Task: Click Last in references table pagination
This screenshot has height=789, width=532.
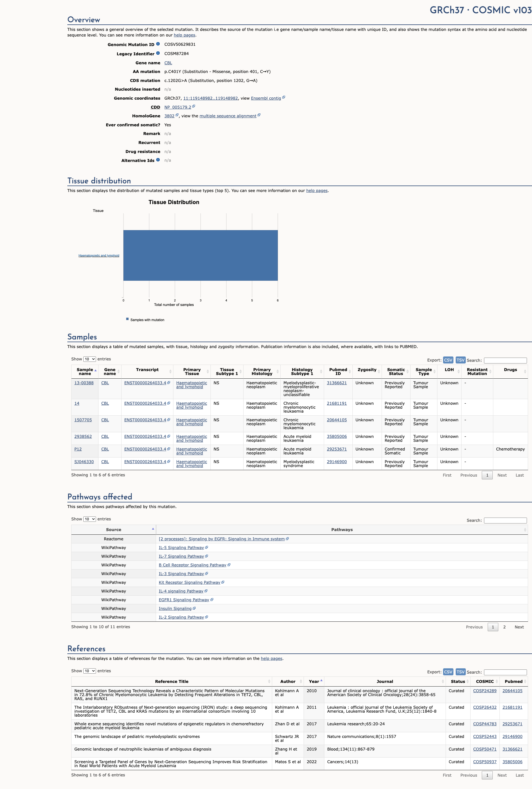Action: 519,775
